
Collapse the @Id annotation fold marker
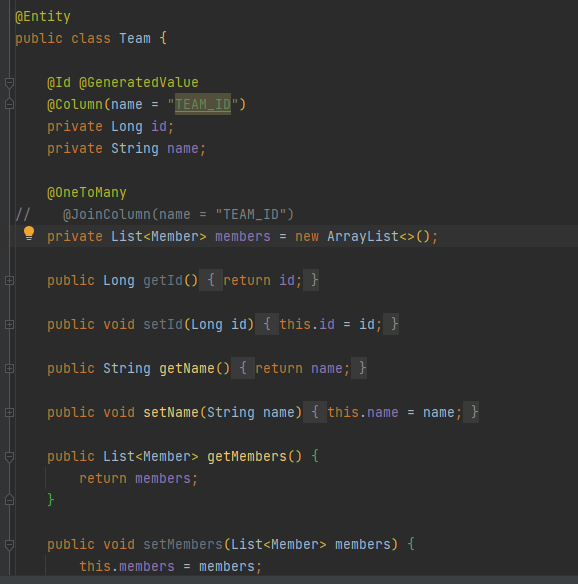point(10,83)
